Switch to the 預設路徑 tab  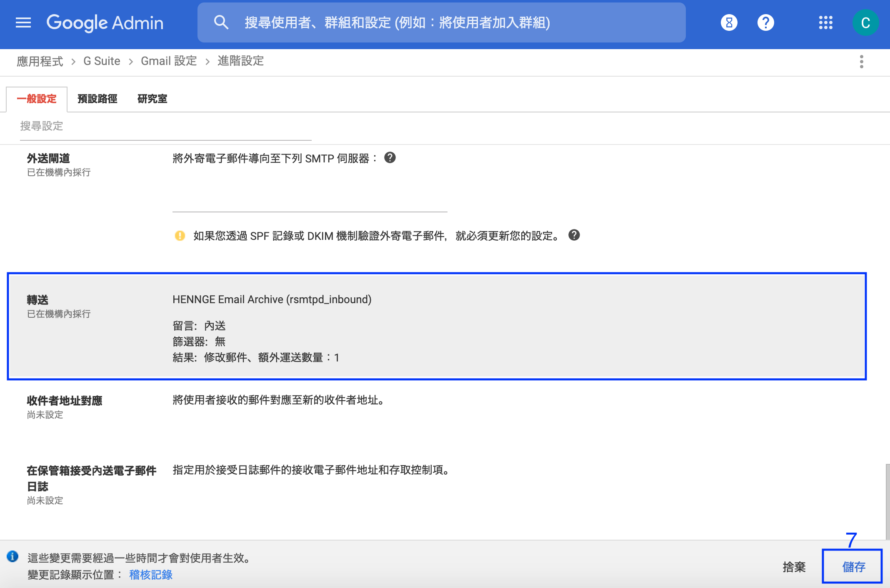[97, 99]
